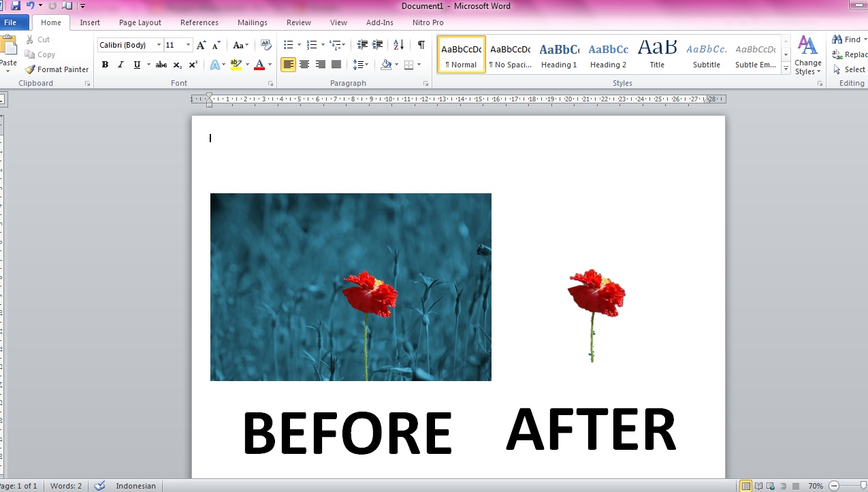This screenshot has height=492, width=868.
Task: Switch to the Page Layout tab
Action: click(140, 22)
